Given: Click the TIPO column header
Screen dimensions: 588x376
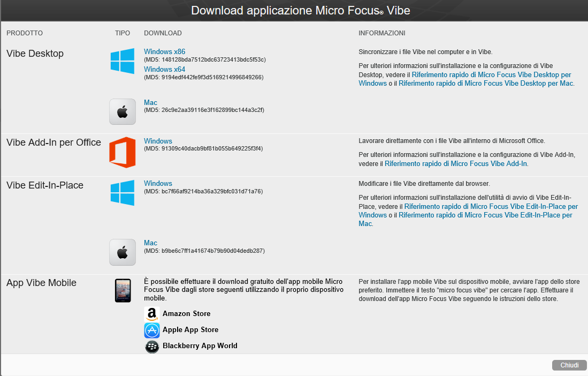Looking at the screenshot, I should (x=122, y=33).
